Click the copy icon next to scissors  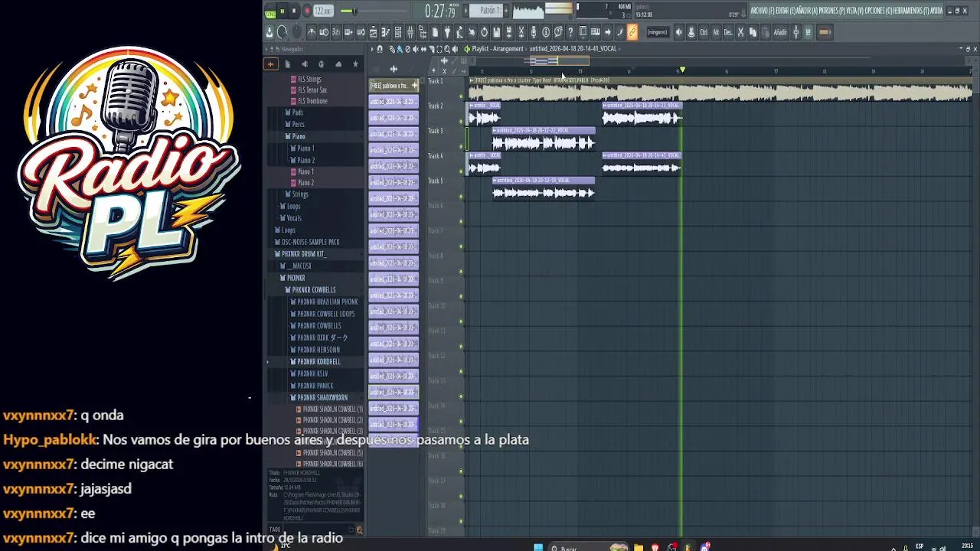pos(753,32)
